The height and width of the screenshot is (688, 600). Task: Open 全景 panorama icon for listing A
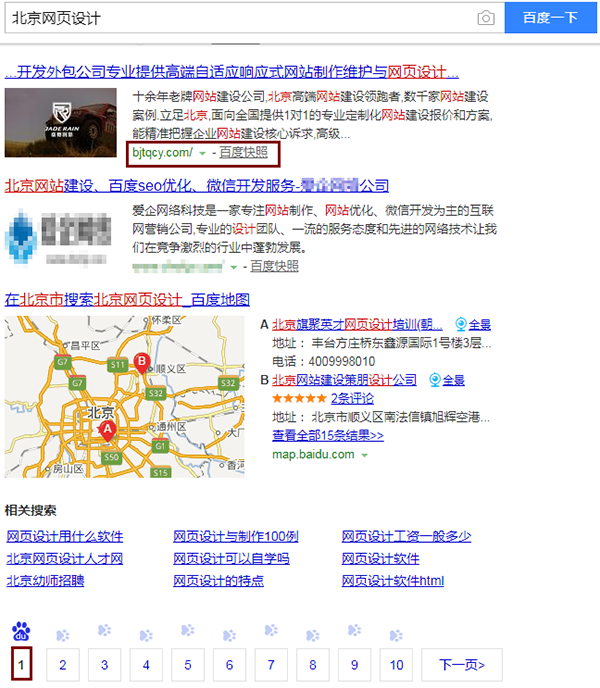(x=472, y=324)
